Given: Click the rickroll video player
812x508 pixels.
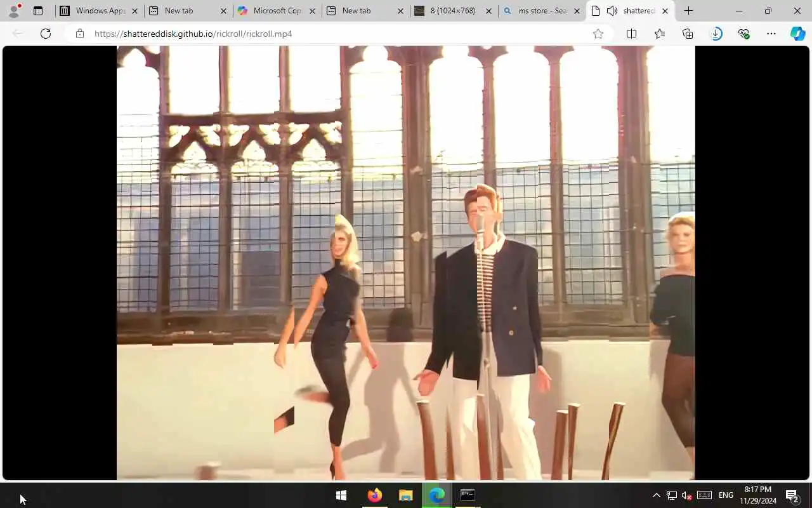Looking at the screenshot, I should [x=406, y=262].
